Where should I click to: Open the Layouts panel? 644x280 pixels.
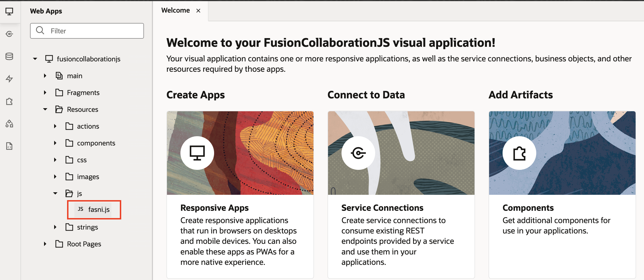pyautogui.click(x=10, y=124)
